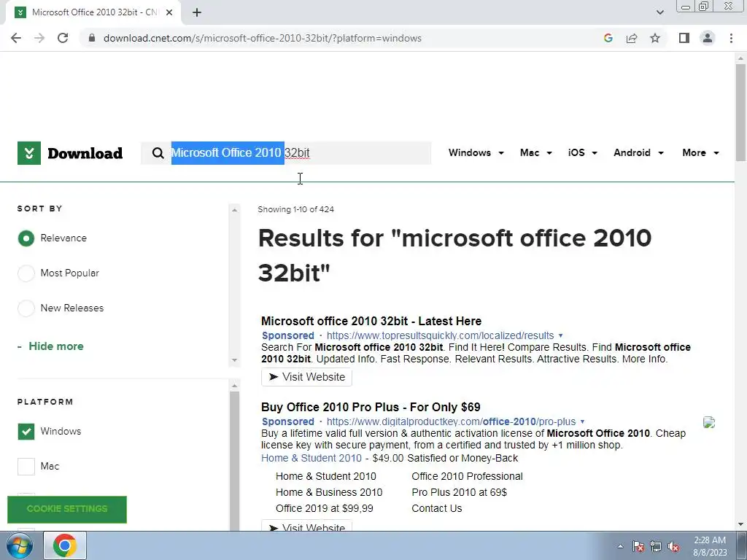Open Home & Student 2010 - $49.00 link
This screenshot has height=560, width=747.
(x=311, y=458)
